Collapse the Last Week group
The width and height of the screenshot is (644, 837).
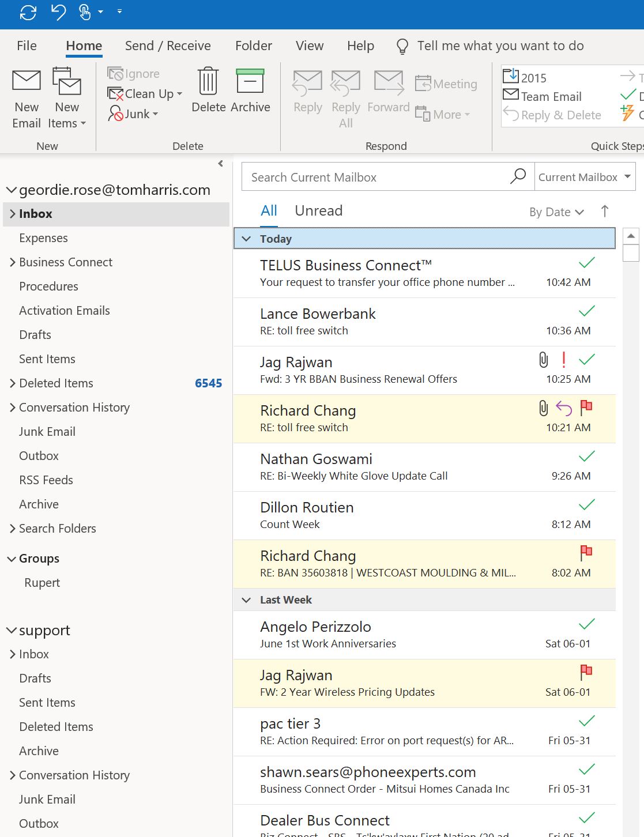pos(246,600)
